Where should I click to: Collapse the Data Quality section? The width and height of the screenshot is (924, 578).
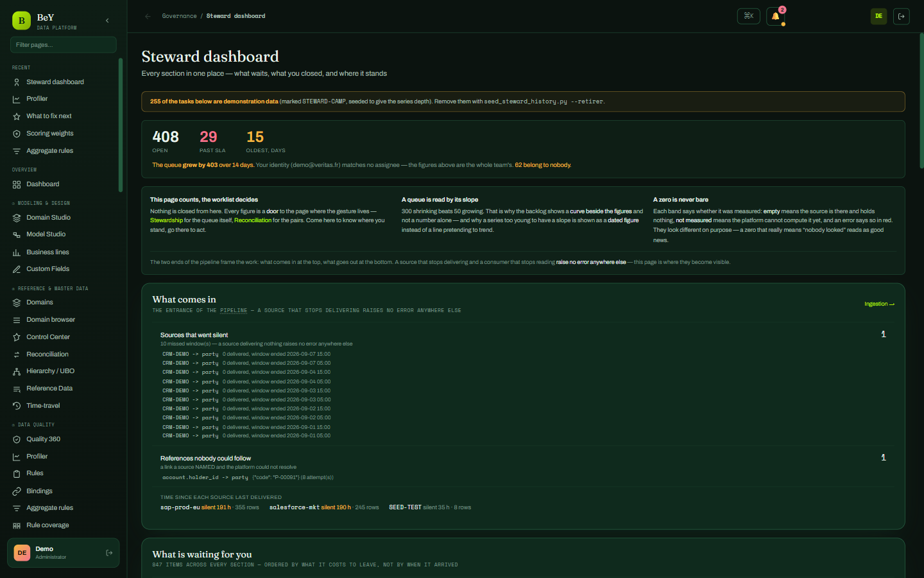coord(33,425)
